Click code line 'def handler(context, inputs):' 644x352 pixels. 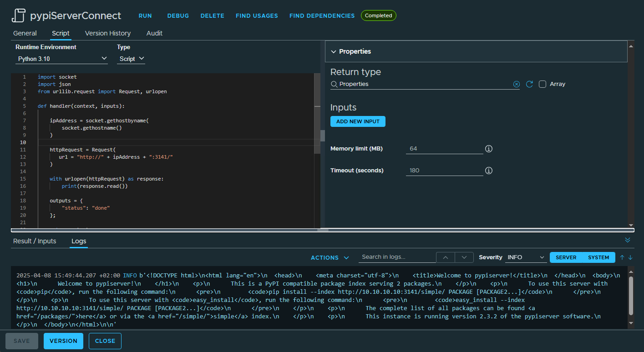point(81,106)
